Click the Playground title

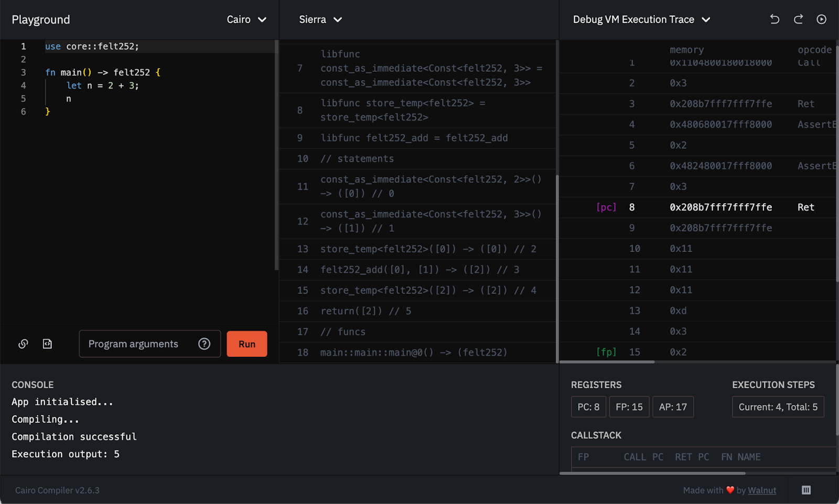[x=41, y=19]
